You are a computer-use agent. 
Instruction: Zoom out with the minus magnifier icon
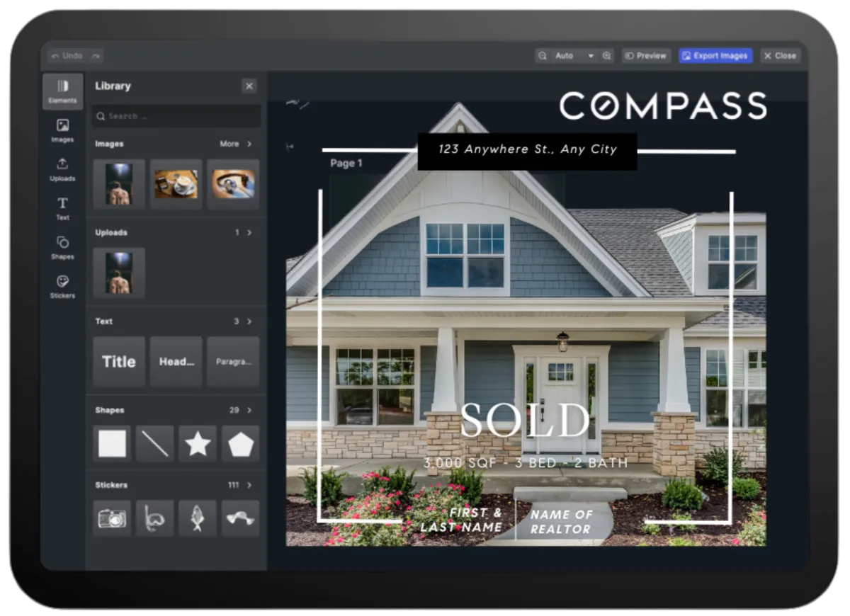point(543,55)
